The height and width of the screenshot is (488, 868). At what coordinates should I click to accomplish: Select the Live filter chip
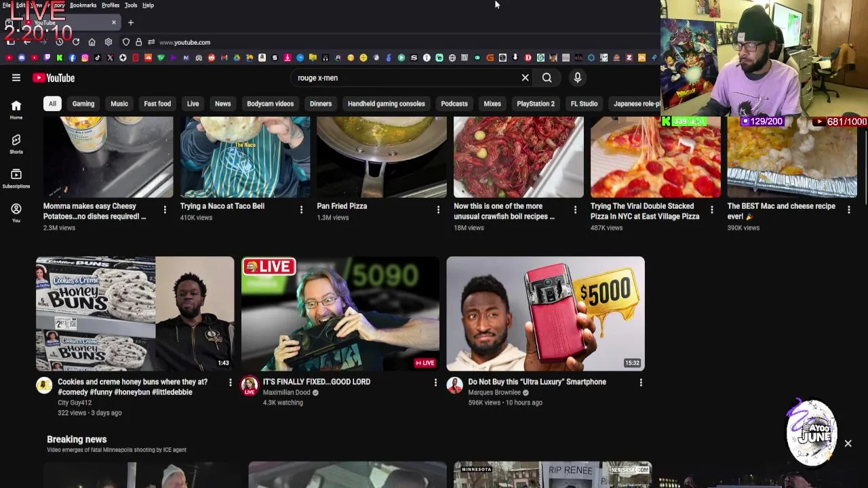[x=193, y=104]
